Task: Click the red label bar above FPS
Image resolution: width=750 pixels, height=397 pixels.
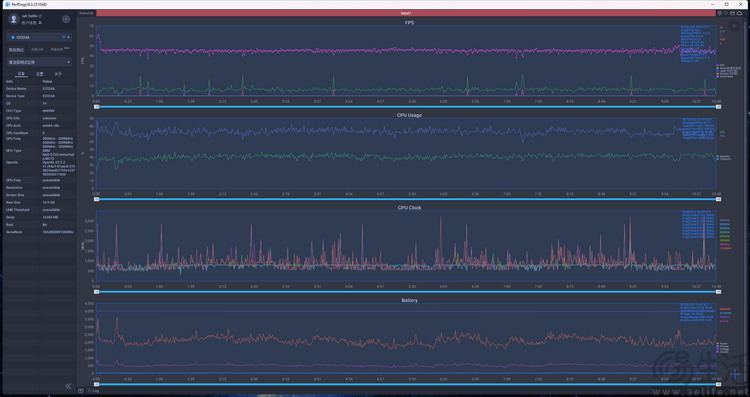Action: 406,13
